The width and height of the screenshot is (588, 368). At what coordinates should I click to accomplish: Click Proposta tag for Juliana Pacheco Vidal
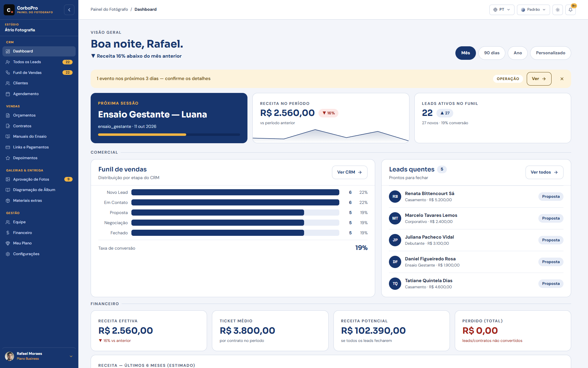[x=551, y=240]
